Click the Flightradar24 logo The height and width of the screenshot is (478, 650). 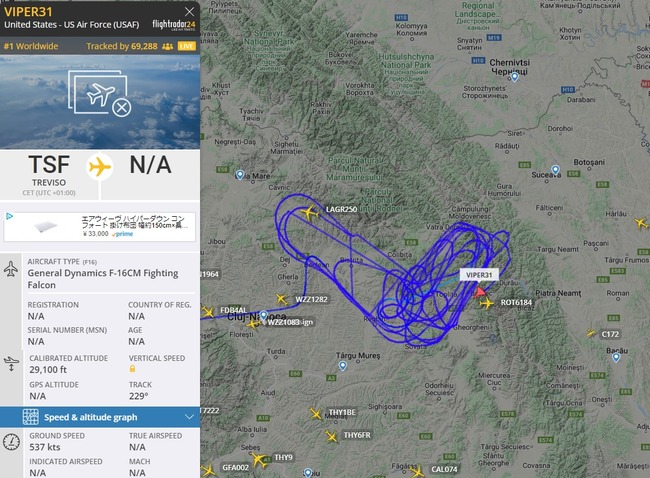click(x=174, y=25)
